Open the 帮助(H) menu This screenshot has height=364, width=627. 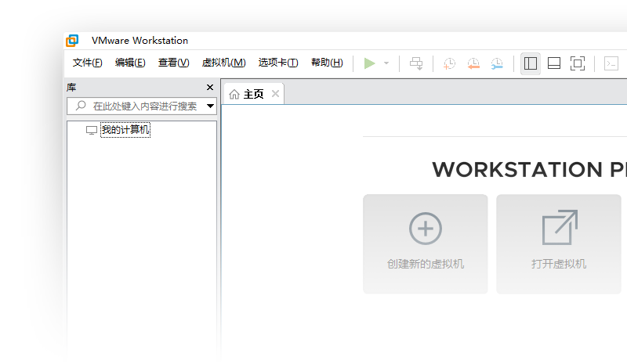(x=327, y=63)
